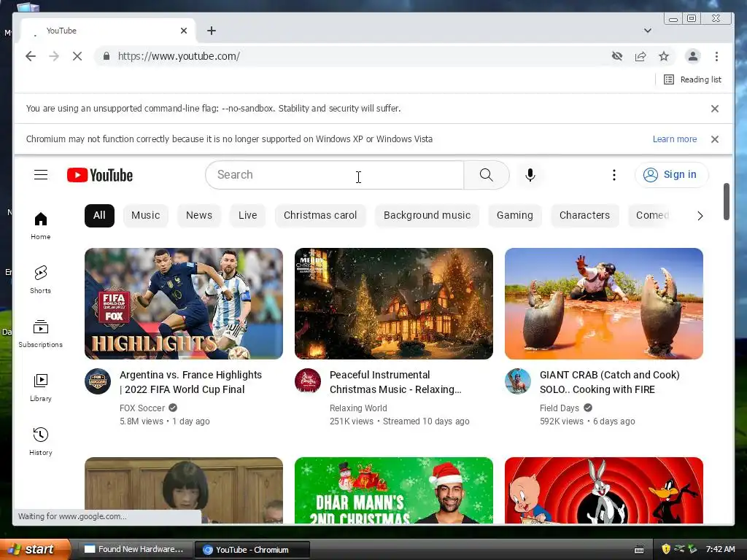Image resolution: width=747 pixels, height=560 pixels.
Task: Open the Learn more link
Action: coord(675,139)
